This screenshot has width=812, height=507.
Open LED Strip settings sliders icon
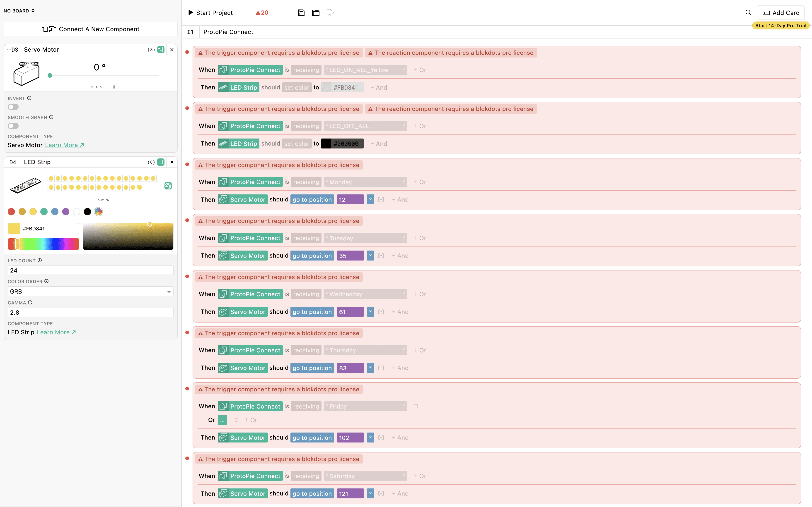point(161,162)
